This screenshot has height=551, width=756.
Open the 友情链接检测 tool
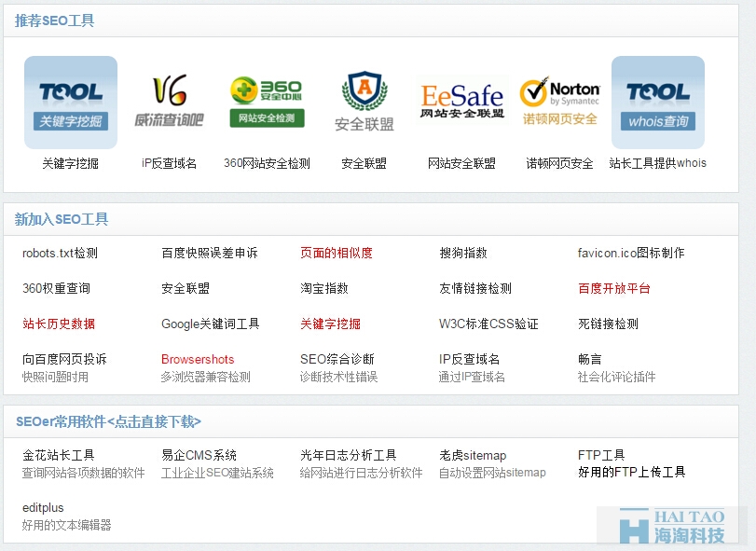pos(474,288)
